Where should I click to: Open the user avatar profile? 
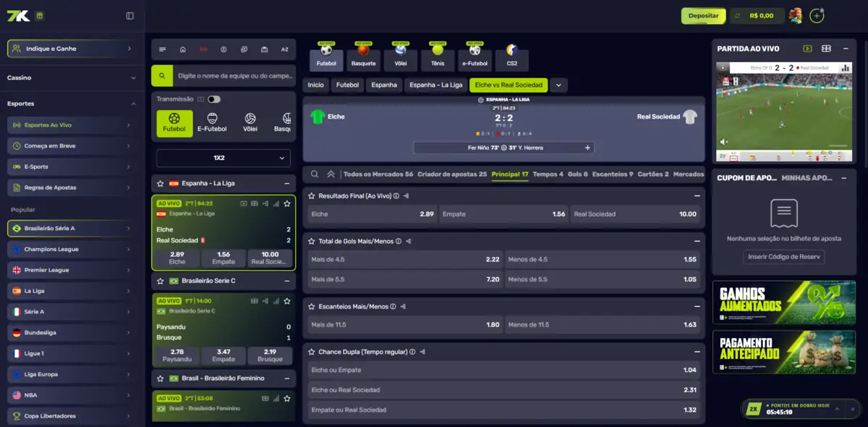[796, 15]
